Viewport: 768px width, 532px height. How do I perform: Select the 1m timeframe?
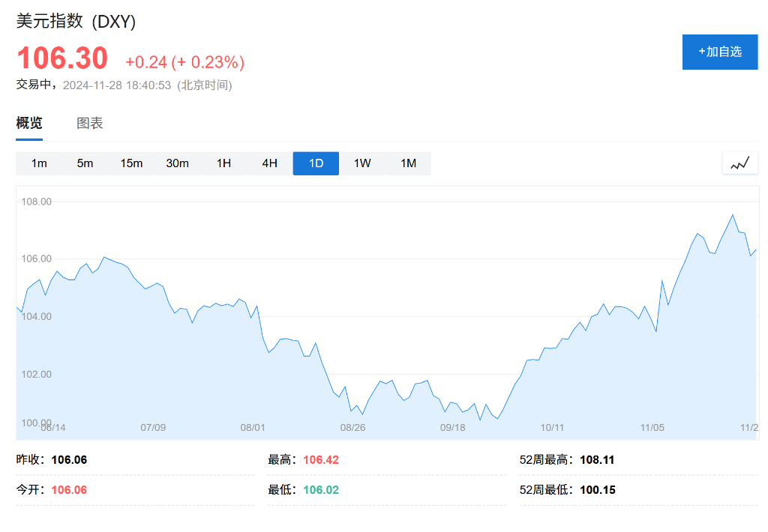[x=39, y=163]
